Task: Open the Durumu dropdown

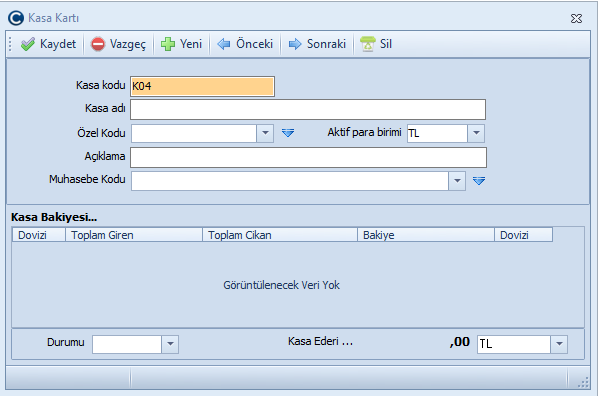Action: pos(170,344)
